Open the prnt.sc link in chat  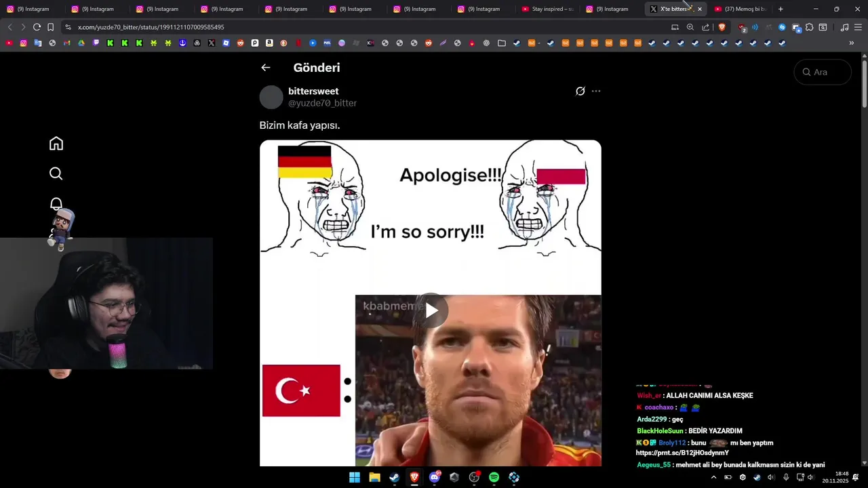point(682,453)
